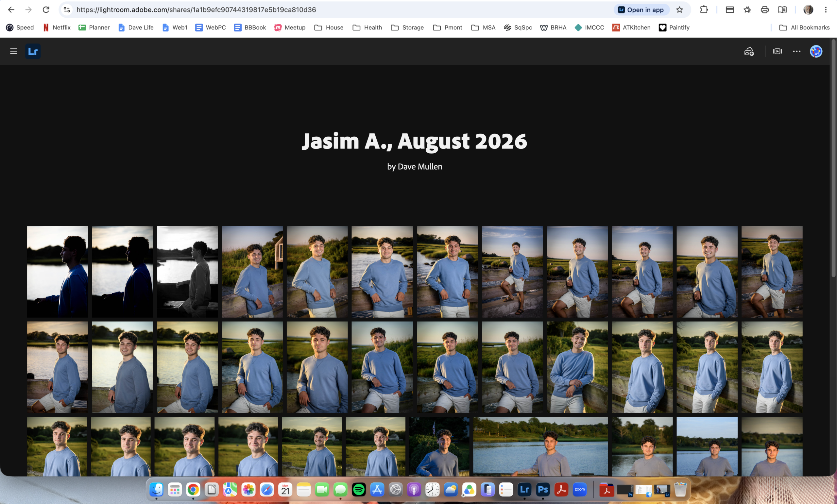Click the printer icon in toolbar
The image size is (837, 504).
click(765, 10)
